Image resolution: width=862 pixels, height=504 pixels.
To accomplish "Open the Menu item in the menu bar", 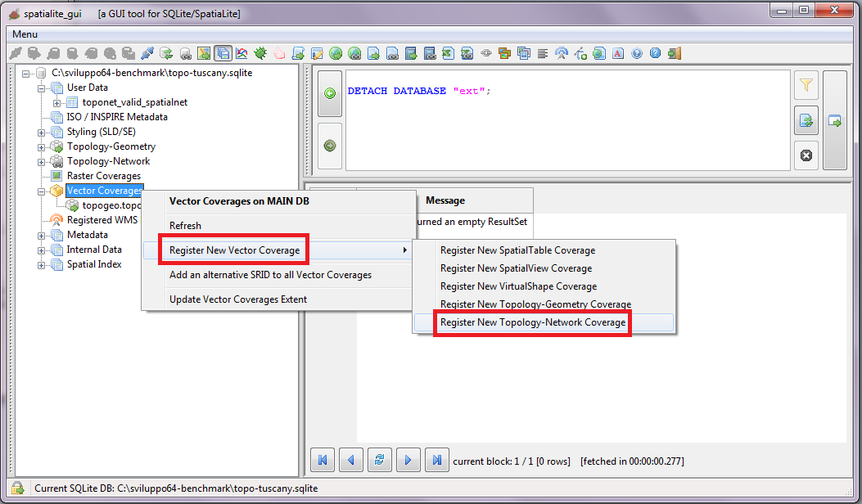I will [25, 34].
